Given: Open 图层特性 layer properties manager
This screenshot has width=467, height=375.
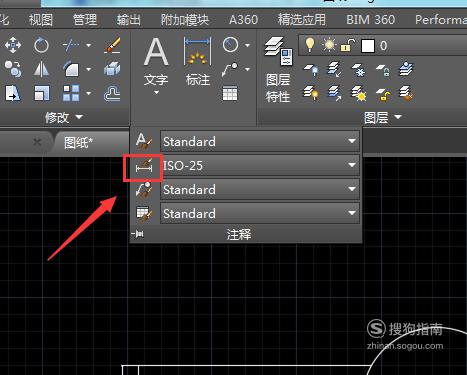Looking at the screenshot, I should tap(279, 69).
